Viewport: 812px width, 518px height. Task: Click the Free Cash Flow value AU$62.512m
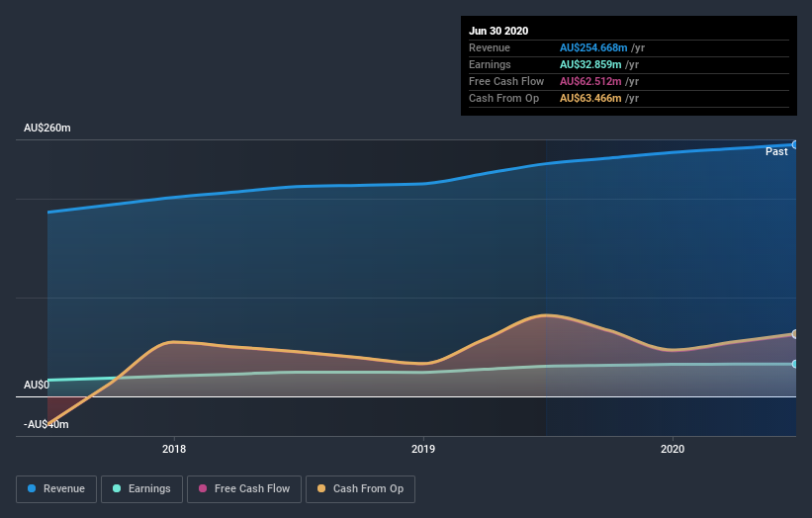590,81
